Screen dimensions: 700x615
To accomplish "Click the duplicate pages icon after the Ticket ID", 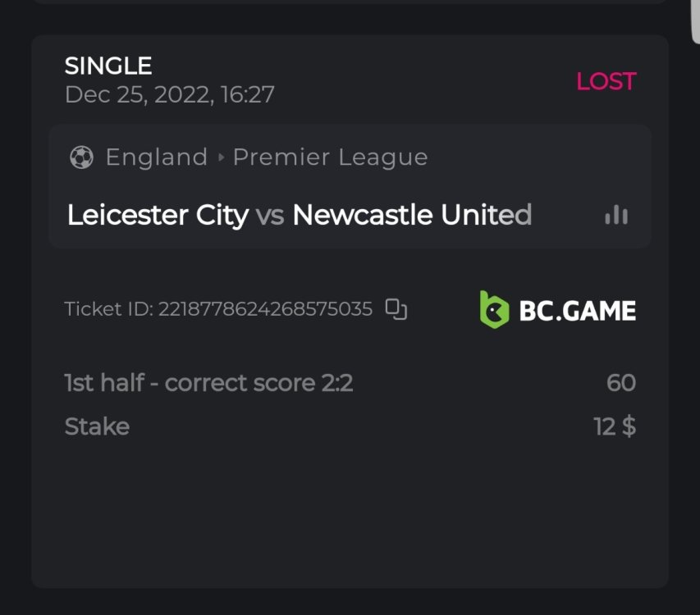I will (396, 308).
